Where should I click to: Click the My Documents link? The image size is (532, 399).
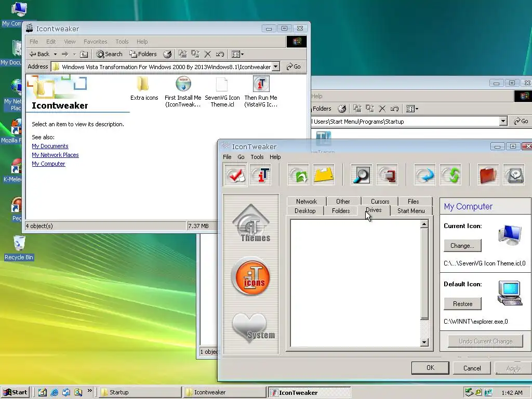pyautogui.click(x=50, y=146)
